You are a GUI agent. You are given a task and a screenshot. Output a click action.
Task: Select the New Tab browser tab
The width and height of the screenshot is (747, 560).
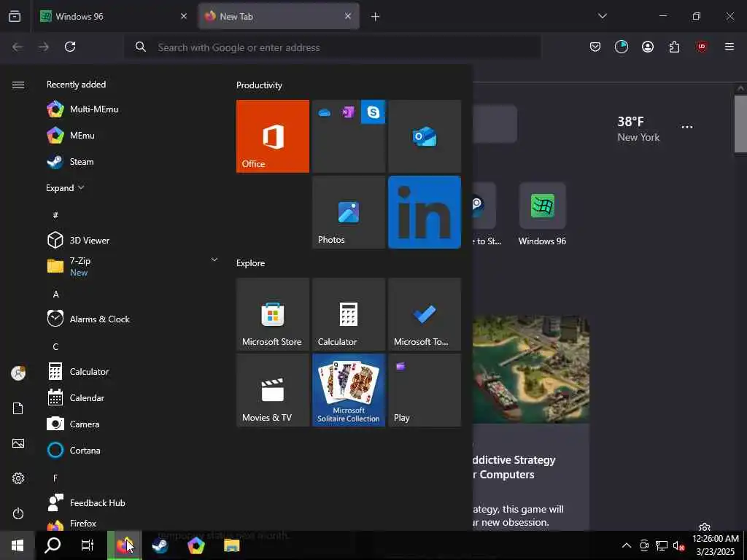(x=279, y=16)
